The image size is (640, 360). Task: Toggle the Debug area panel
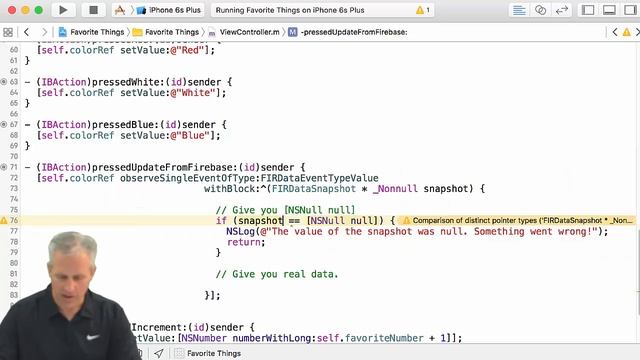609,10
